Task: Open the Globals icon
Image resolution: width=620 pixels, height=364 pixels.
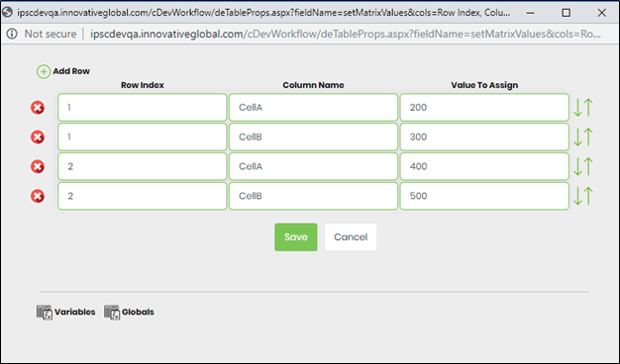Action: (x=112, y=313)
